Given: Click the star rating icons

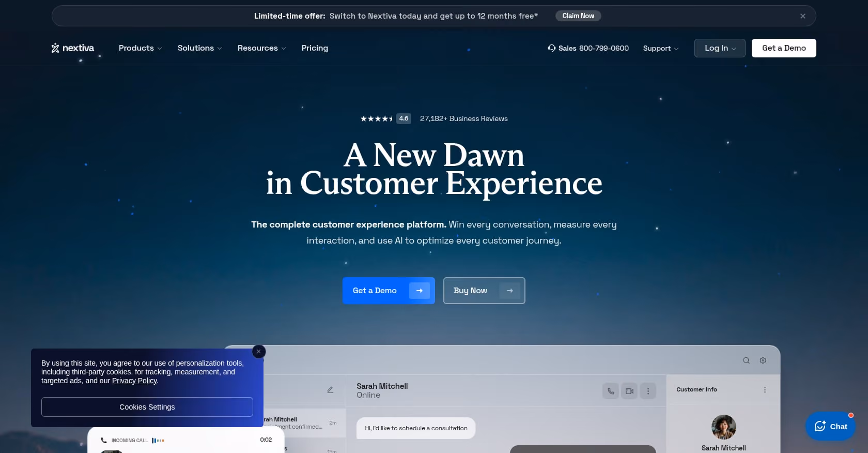Looking at the screenshot, I should (377, 118).
